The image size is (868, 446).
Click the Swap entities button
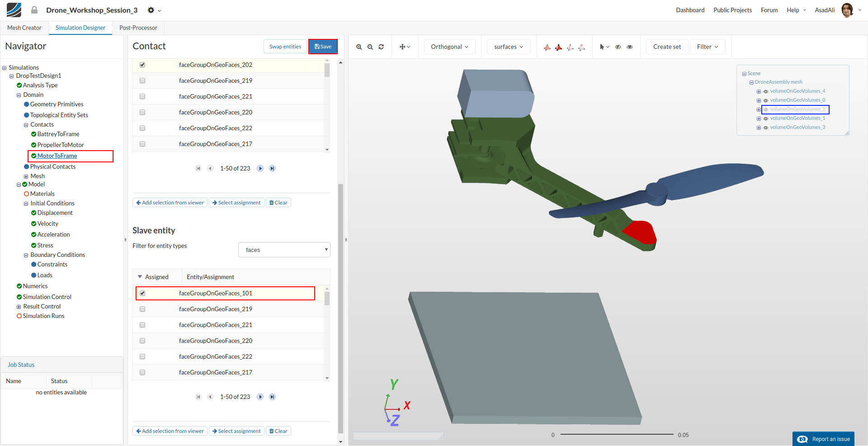point(285,47)
